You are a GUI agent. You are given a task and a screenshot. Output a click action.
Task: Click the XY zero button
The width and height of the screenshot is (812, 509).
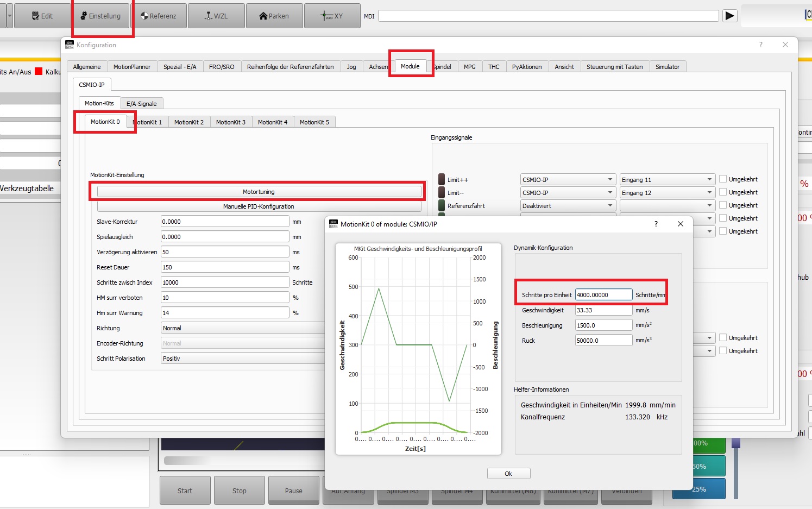point(332,16)
